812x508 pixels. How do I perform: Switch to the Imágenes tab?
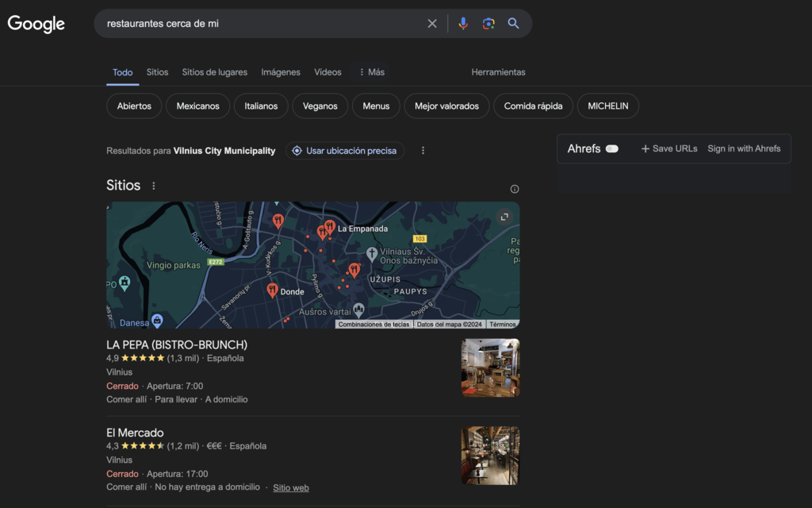(281, 71)
